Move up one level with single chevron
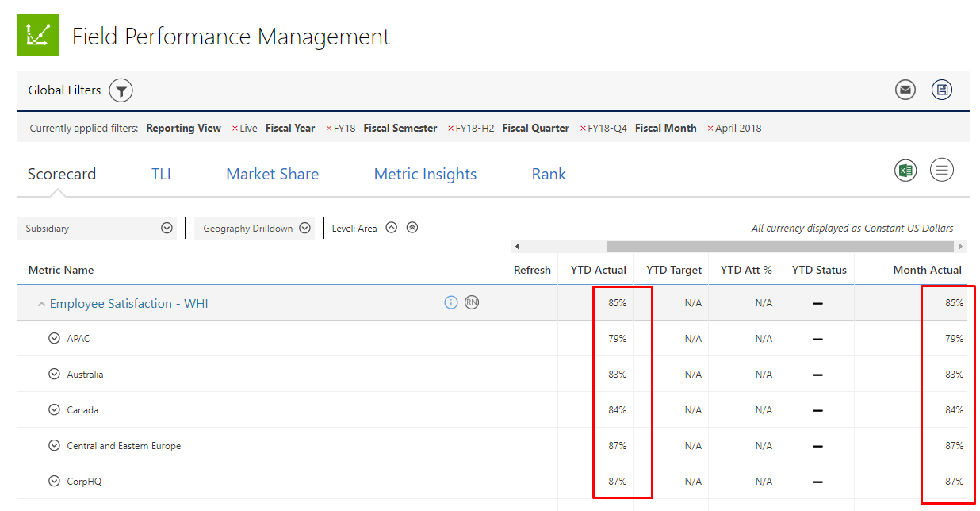Screen dimensions: 980x511 391,228
